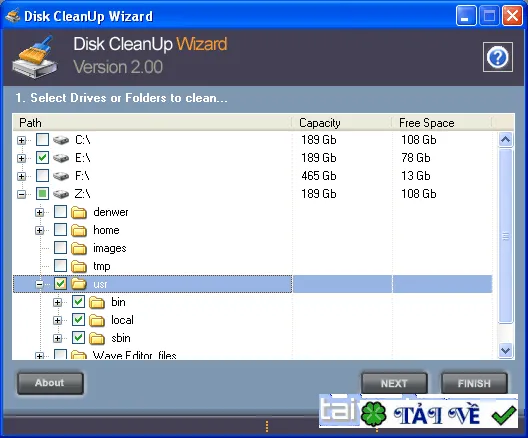
Task: Click the local folder icon
Action: click(x=97, y=320)
